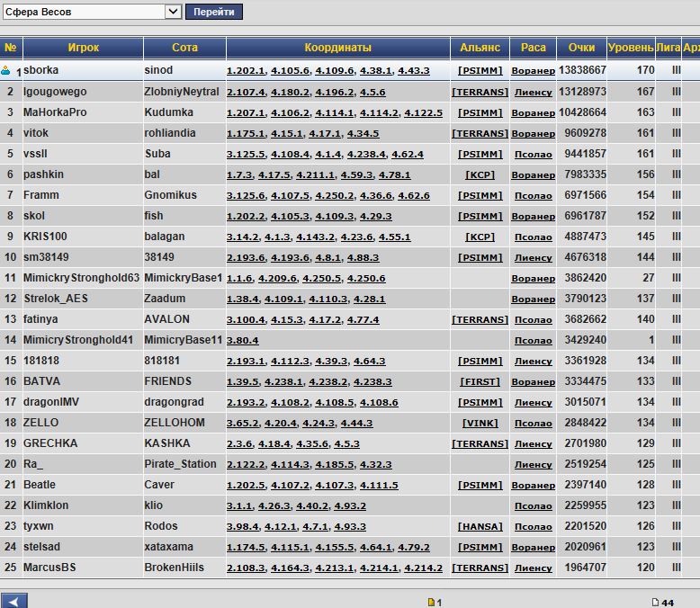The image size is (700, 608).
Task: Click the Очки column header
Action: coord(581,48)
